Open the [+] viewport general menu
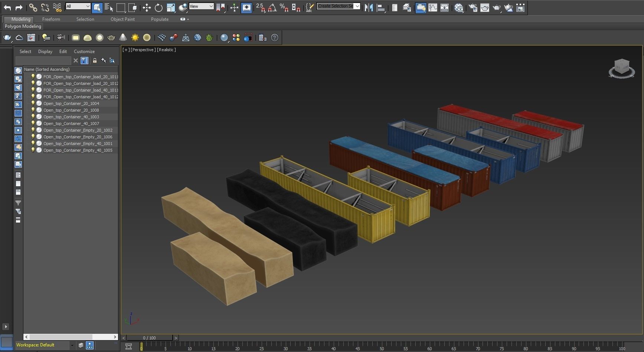644x352 pixels. pyautogui.click(x=126, y=50)
